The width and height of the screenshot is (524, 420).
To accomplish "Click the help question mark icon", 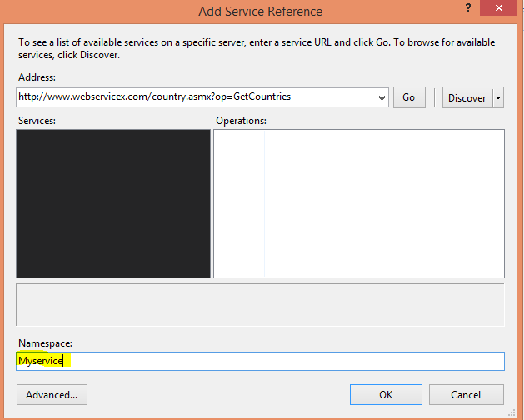I will [468, 8].
